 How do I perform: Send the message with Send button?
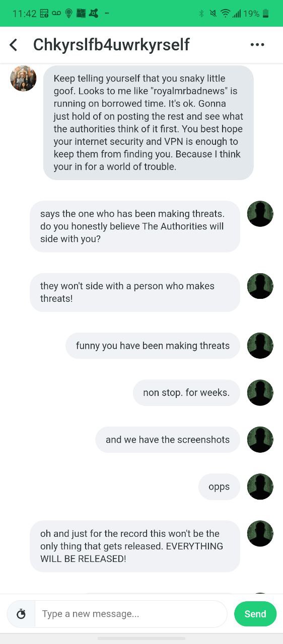255,614
